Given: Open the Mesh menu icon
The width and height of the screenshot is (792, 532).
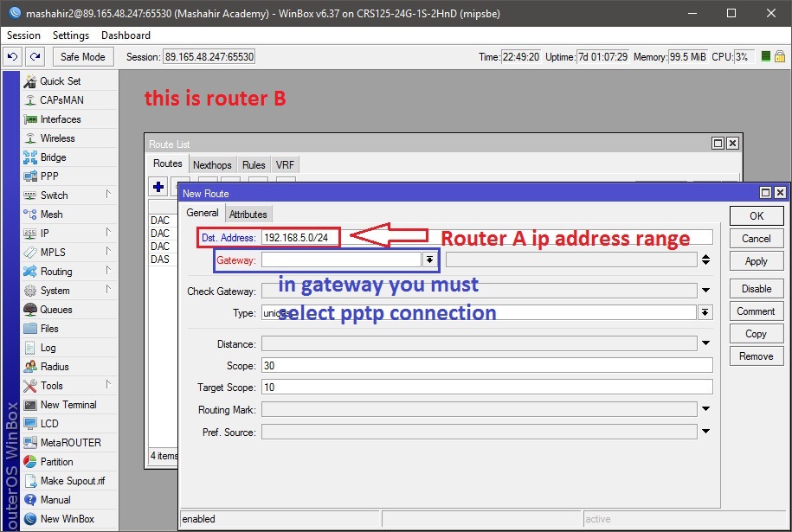Looking at the screenshot, I should click(30, 215).
